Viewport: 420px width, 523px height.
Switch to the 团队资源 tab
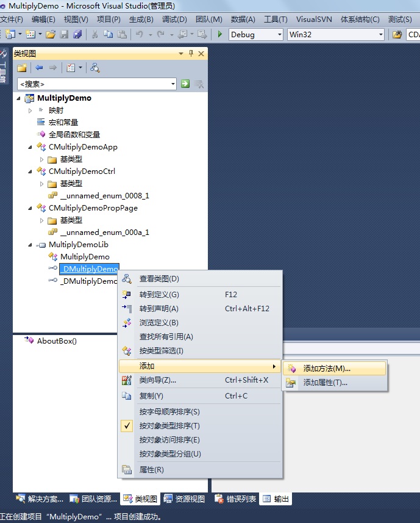point(93,499)
